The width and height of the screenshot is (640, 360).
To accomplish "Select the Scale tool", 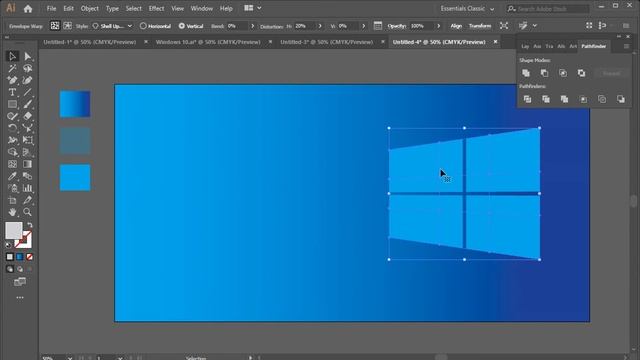I will click(27, 128).
